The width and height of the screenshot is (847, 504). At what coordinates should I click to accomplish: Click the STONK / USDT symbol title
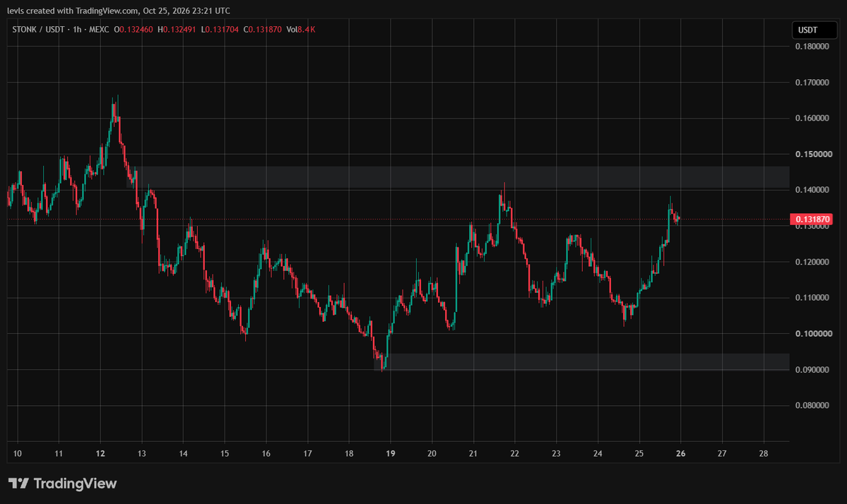tap(38, 30)
